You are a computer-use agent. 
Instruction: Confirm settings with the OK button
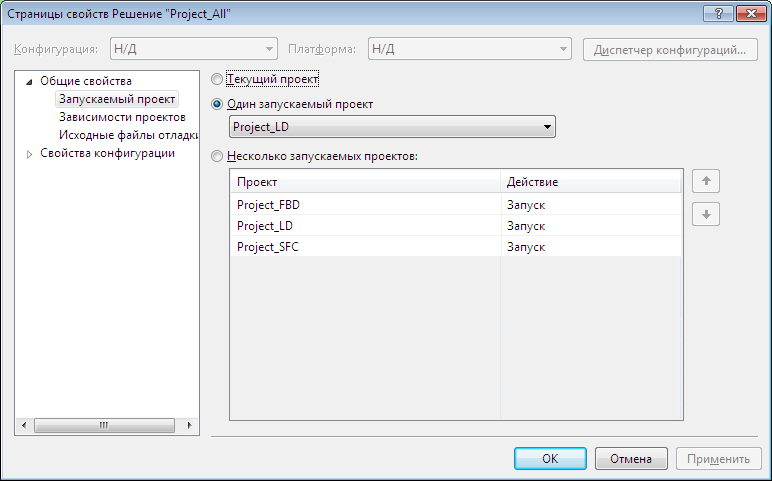point(550,458)
